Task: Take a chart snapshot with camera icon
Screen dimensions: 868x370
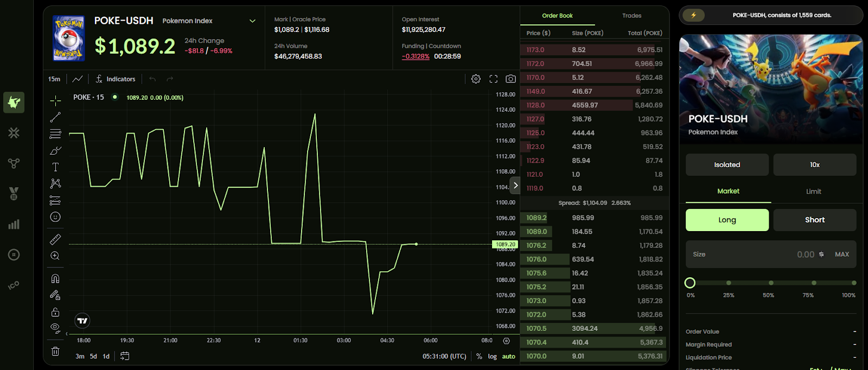Action: (510, 79)
